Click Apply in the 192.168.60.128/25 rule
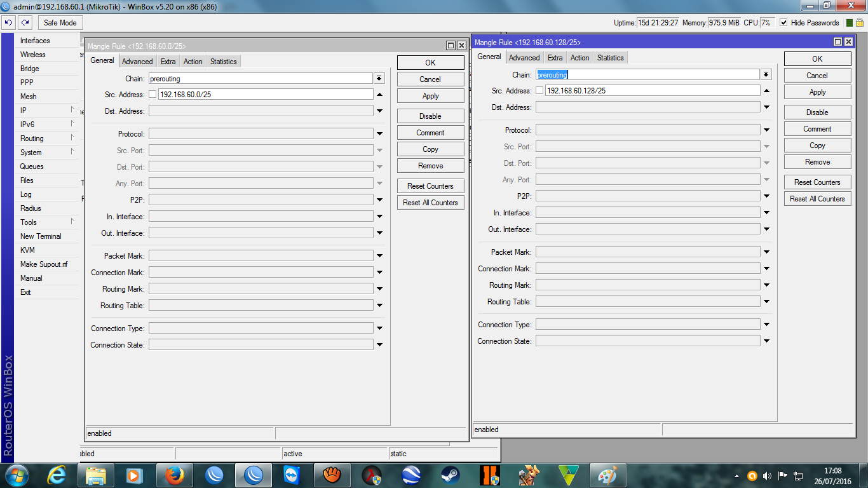 (817, 92)
